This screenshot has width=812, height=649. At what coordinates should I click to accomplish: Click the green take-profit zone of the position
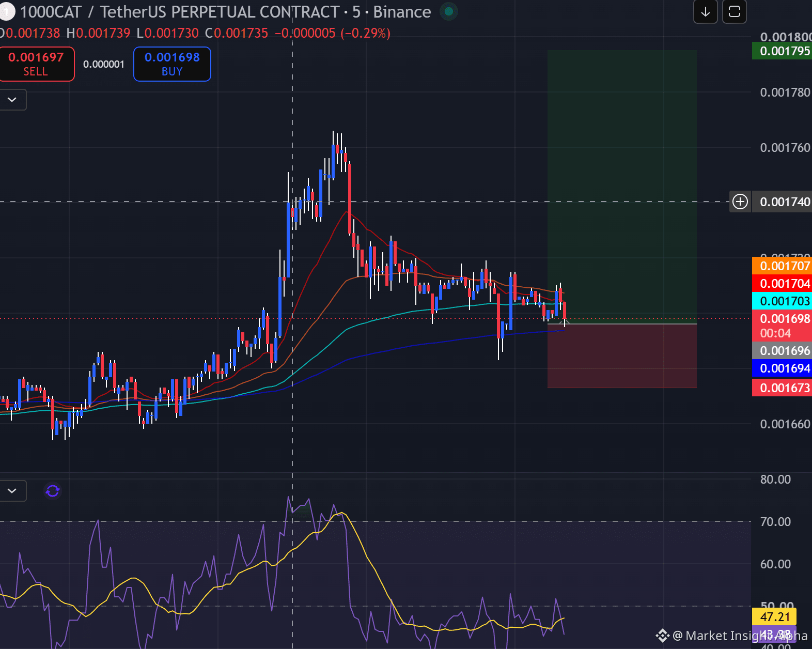click(622, 187)
